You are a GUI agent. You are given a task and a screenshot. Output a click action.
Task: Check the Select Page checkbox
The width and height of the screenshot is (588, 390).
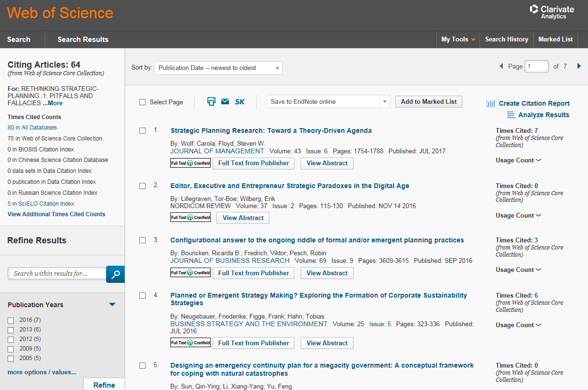click(142, 102)
